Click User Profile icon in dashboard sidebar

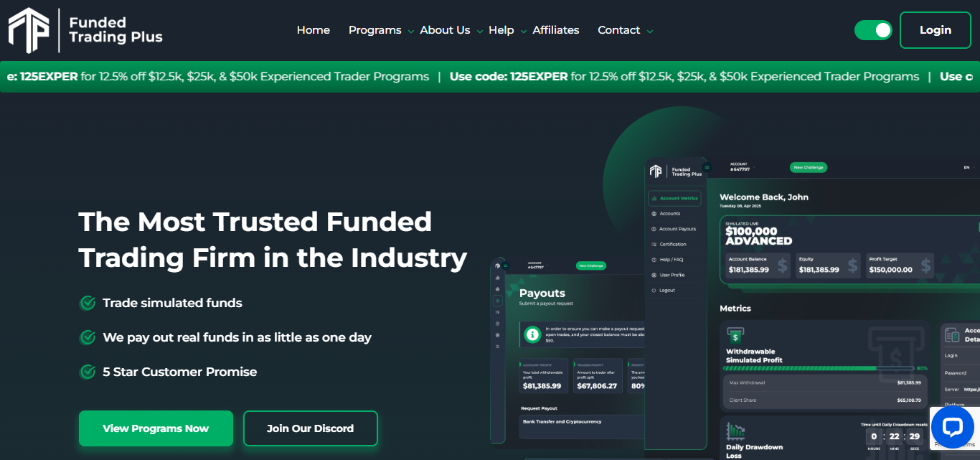(x=654, y=275)
